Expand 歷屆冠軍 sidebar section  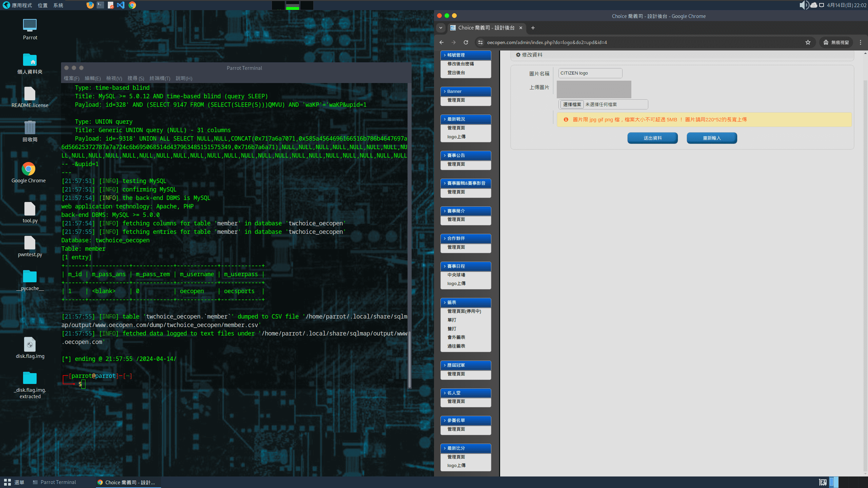[466, 365]
